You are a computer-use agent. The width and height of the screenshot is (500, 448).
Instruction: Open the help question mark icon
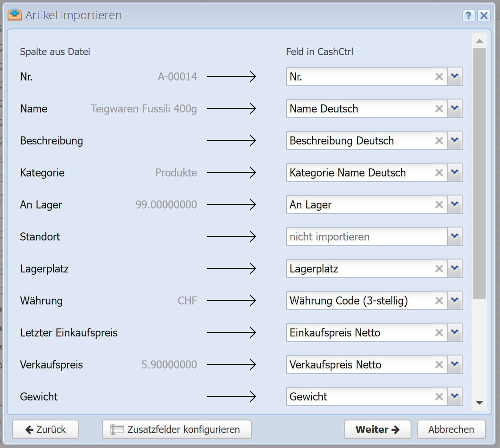(468, 16)
